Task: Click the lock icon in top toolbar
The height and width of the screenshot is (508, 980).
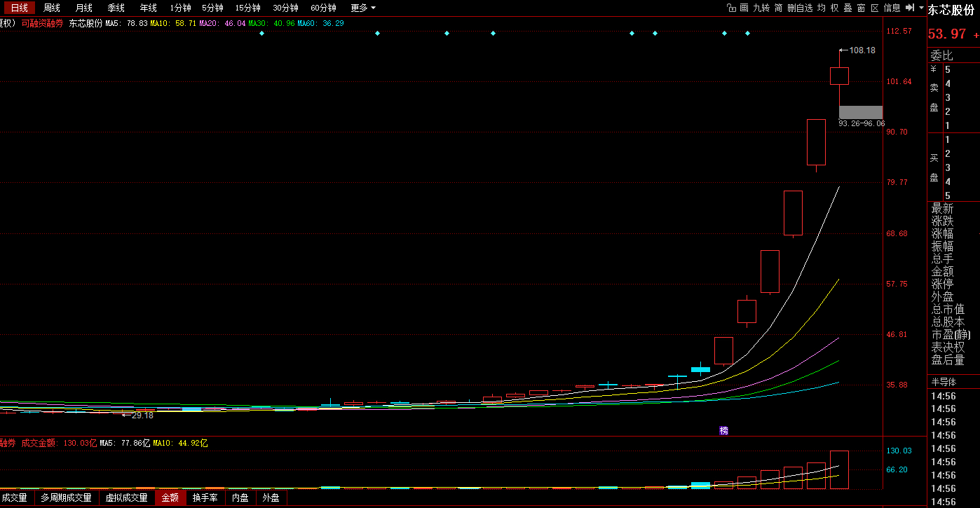Action: click(x=731, y=8)
